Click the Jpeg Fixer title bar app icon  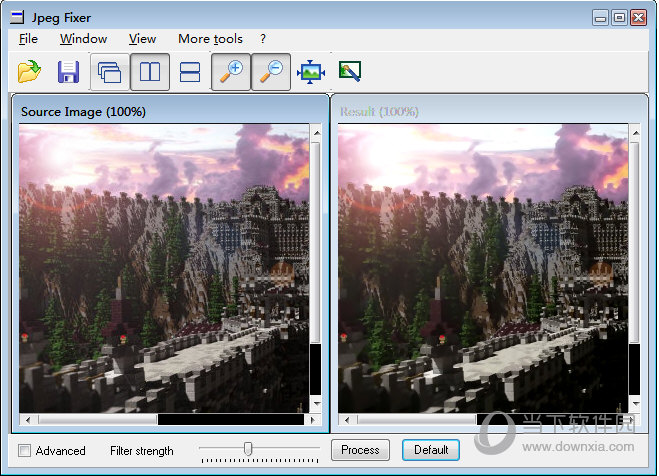click(x=17, y=17)
